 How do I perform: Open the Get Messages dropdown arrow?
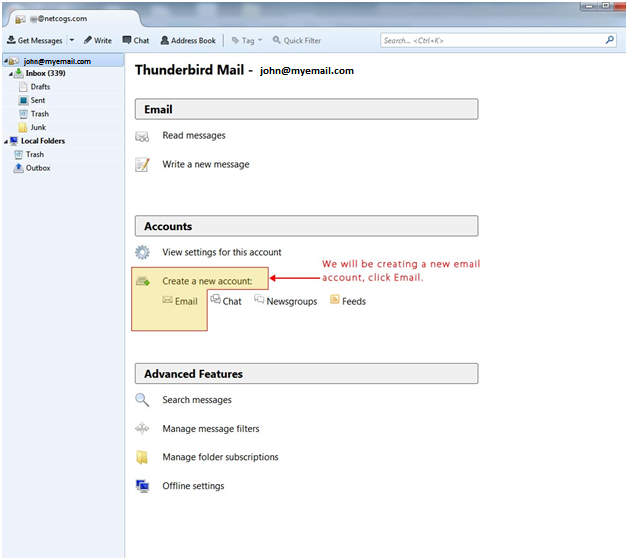tap(71, 41)
